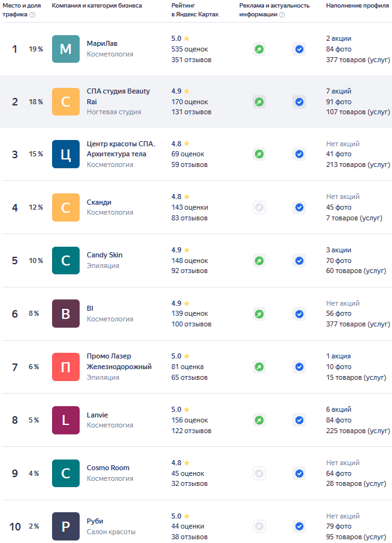This screenshot has height=543, width=392.
Task: Click the 'Рейтинг в Яндекс Картах' column header
Action: pos(195,9)
